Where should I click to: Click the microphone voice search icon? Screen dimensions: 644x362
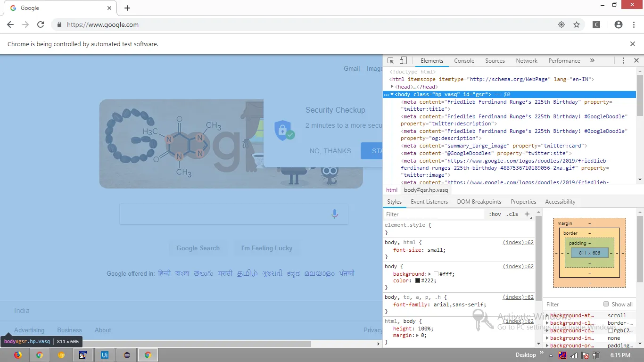coord(335,214)
